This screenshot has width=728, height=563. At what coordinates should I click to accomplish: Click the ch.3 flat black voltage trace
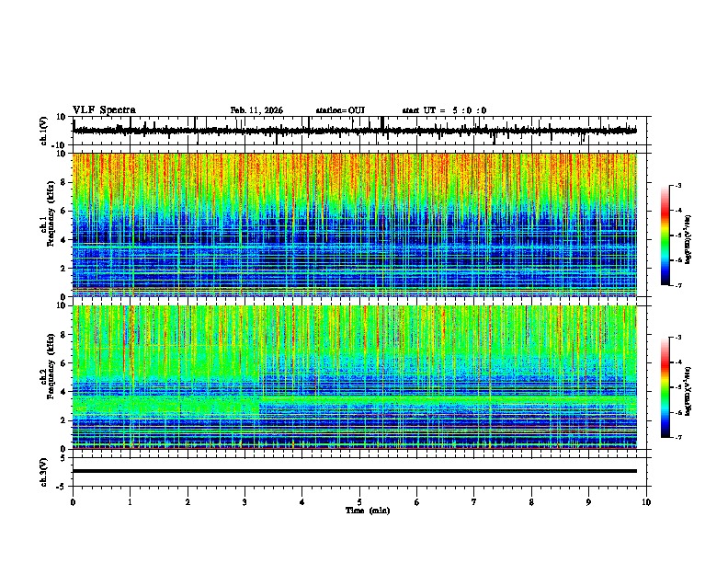point(355,471)
